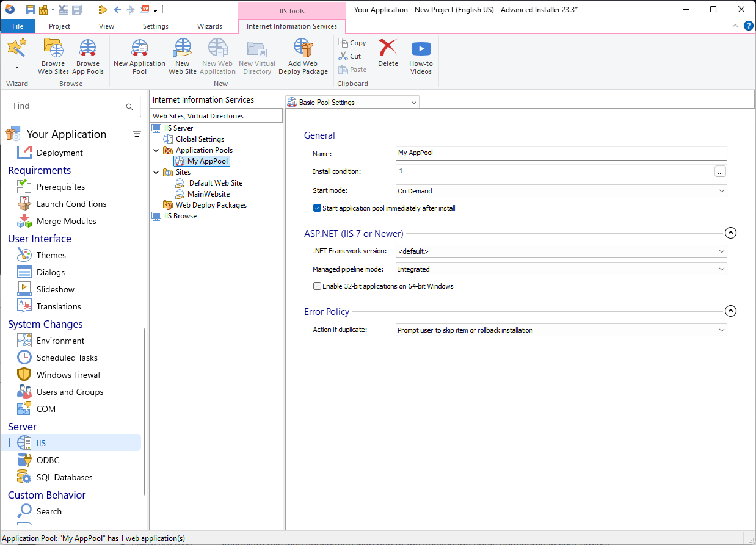The height and width of the screenshot is (545, 756).
Task: Collapse Application Pools tree node
Action: 156,150
